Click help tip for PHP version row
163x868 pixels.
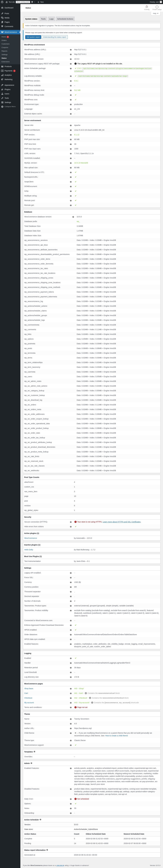tap(71, 135)
